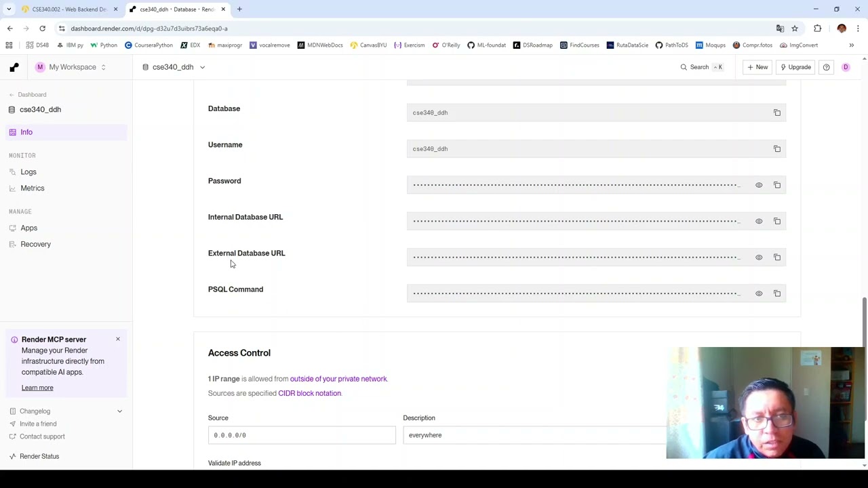
Task: Show the PSQL Command value
Action: point(759,293)
